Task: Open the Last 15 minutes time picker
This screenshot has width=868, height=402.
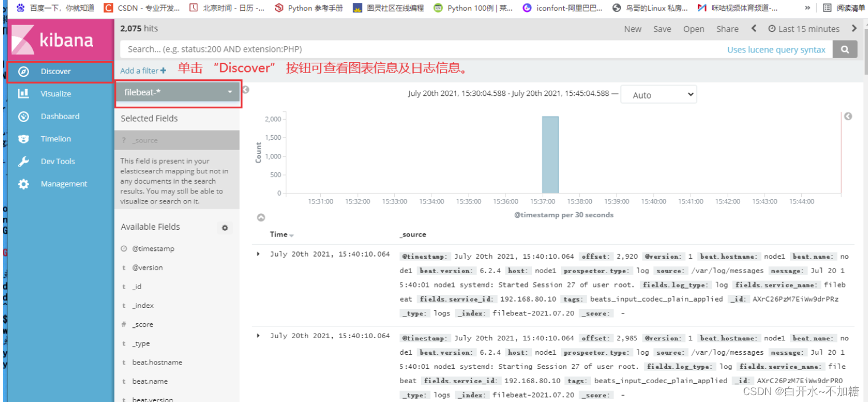Action: tap(804, 29)
